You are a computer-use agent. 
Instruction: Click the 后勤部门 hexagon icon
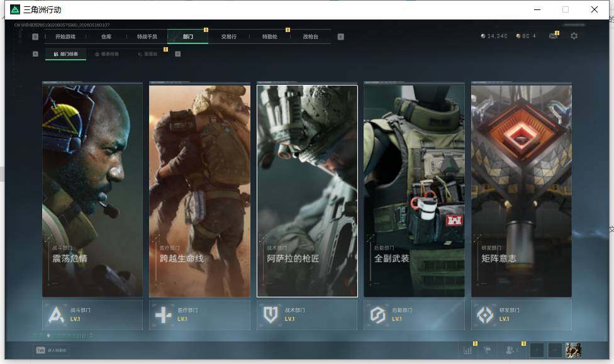pos(378,315)
